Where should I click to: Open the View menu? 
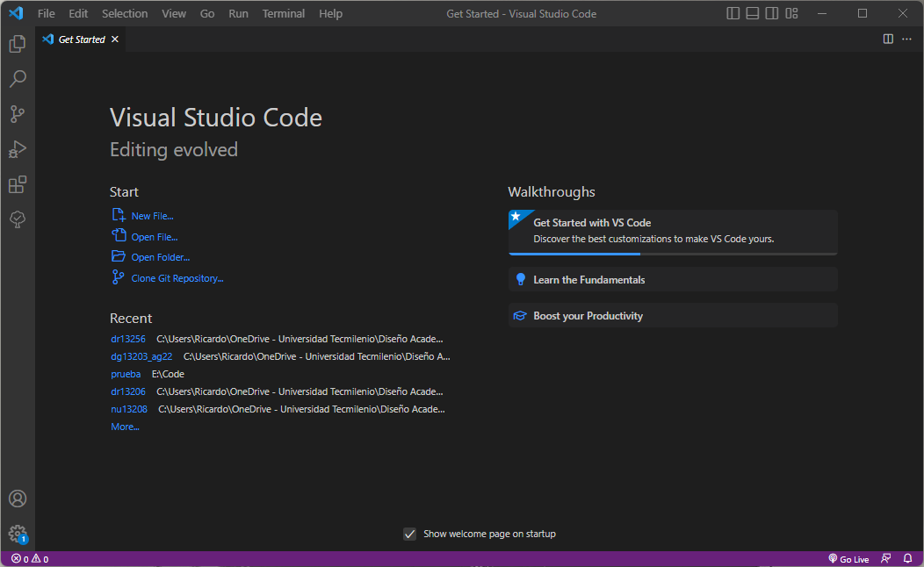(174, 13)
